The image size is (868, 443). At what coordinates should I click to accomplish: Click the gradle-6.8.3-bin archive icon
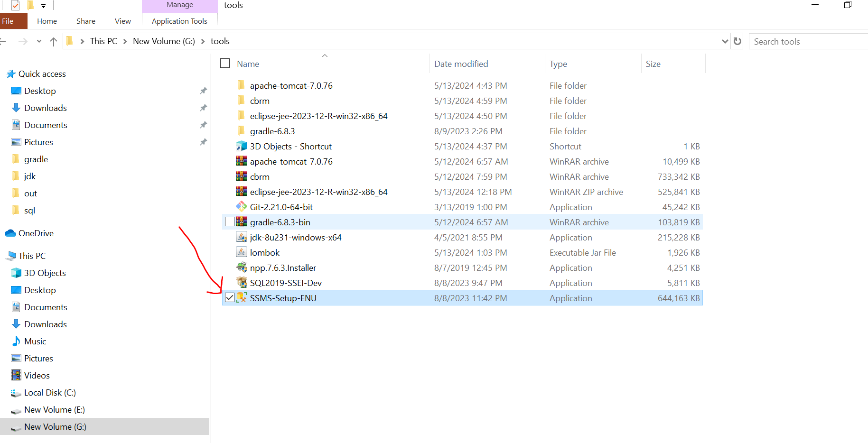pyautogui.click(x=242, y=222)
